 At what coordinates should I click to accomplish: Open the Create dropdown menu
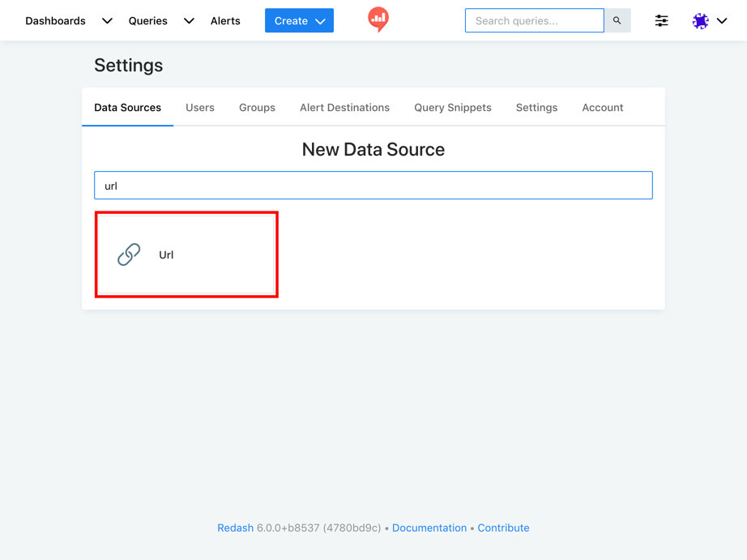tap(299, 21)
